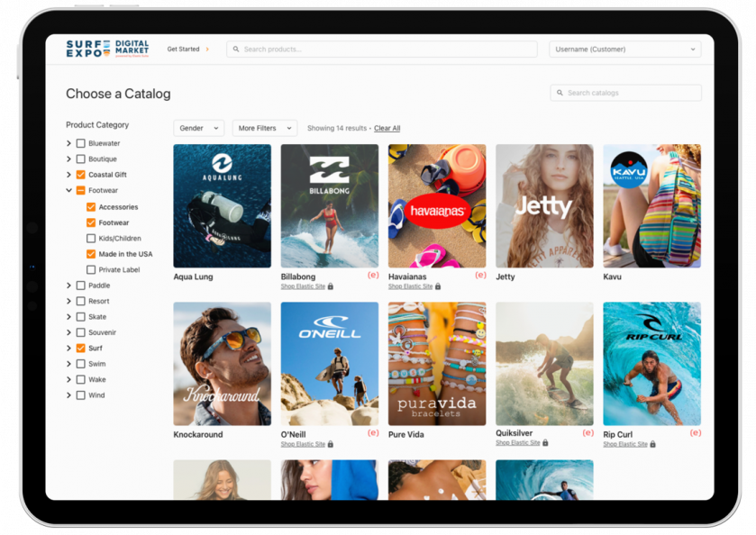This screenshot has width=756, height=535.
Task: Check the Swim category
Action: tap(81, 364)
